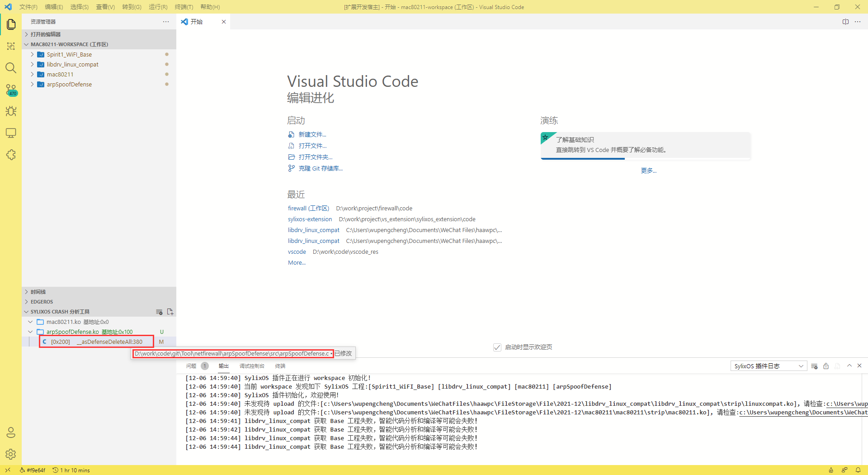
Task: Close the 开始 welcome tab
Action: [x=224, y=22]
